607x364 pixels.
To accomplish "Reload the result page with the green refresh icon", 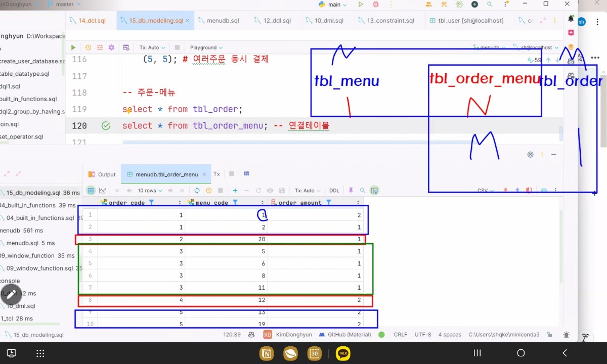I will click(197, 191).
